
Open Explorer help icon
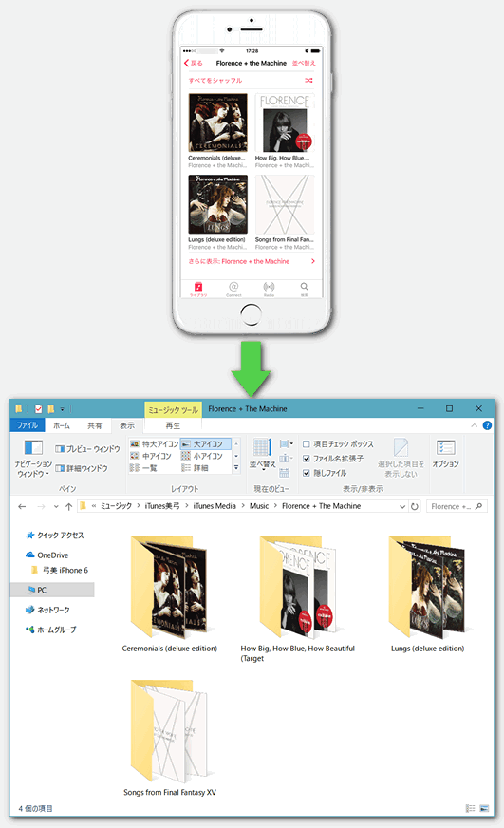click(x=487, y=425)
